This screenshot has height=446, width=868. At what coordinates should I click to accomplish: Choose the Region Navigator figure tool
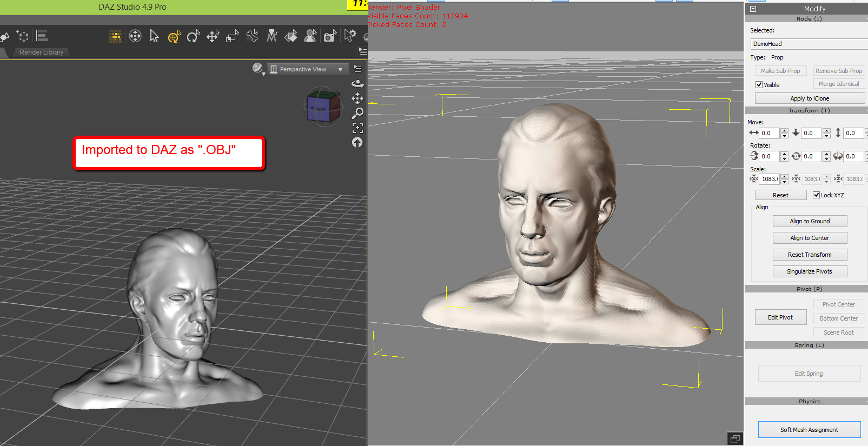(x=310, y=36)
